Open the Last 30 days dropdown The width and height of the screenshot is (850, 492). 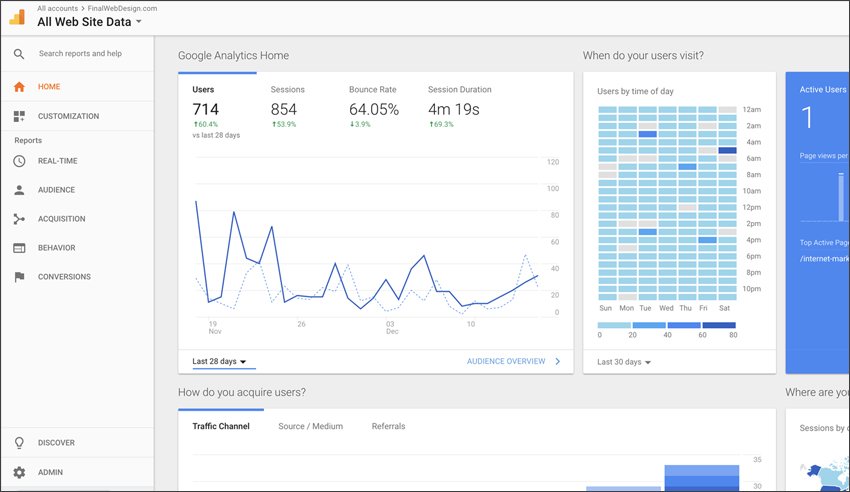[x=624, y=362]
